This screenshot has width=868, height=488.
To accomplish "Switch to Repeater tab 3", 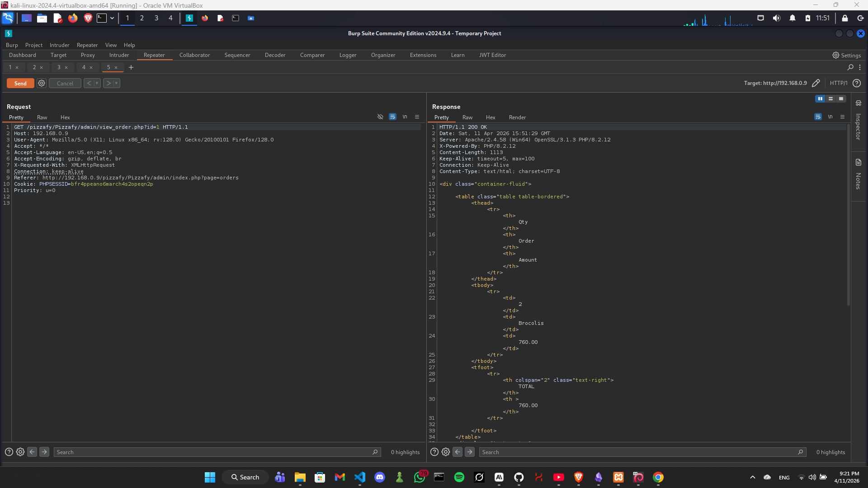I will pyautogui.click(x=59, y=67).
